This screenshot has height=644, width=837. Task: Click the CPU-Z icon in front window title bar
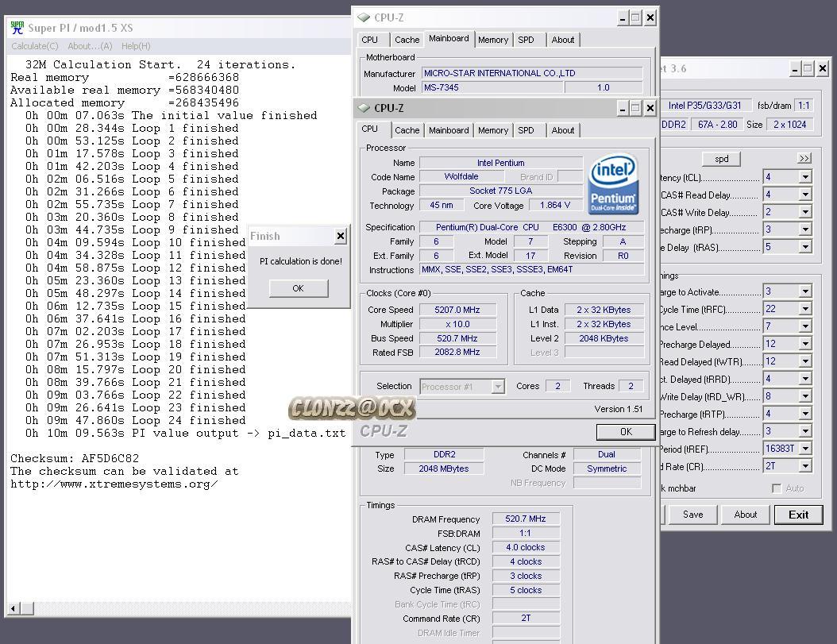point(364,108)
